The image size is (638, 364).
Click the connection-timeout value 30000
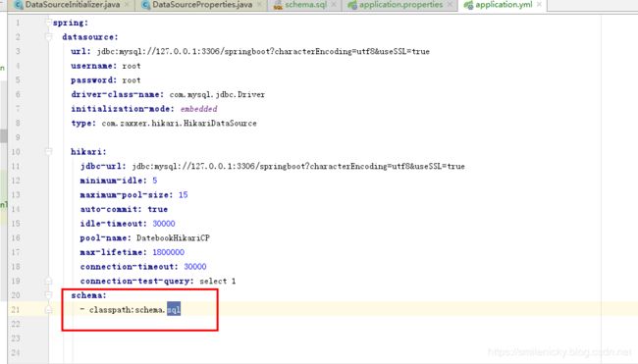tap(195, 267)
